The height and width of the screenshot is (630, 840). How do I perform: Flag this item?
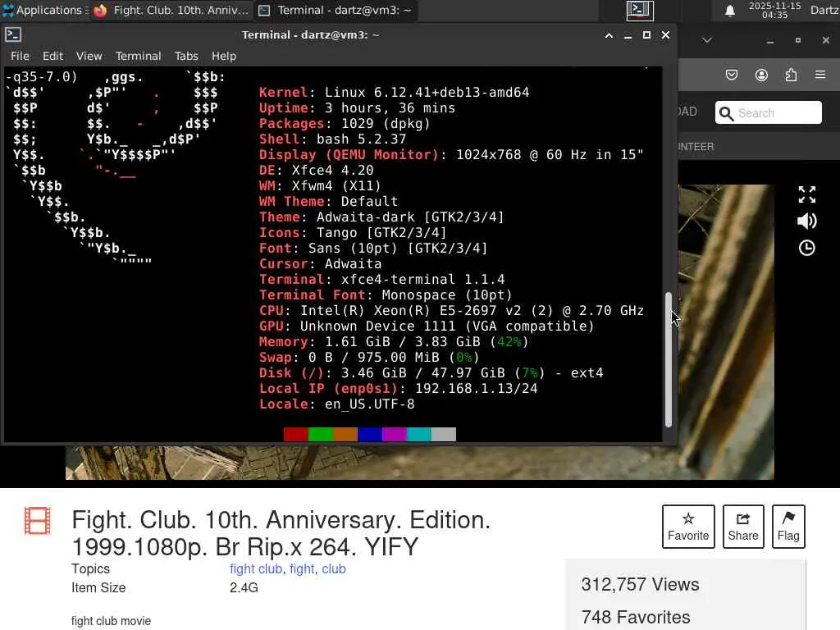point(788,527)
